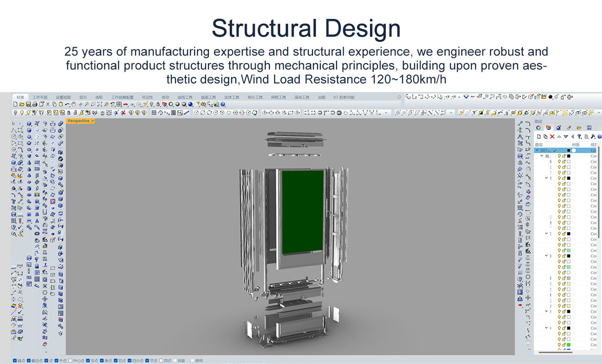This screenshot has height=364, width=602.
Task: Click the Print icon in the toolbar
Action: tap(35, 105)
